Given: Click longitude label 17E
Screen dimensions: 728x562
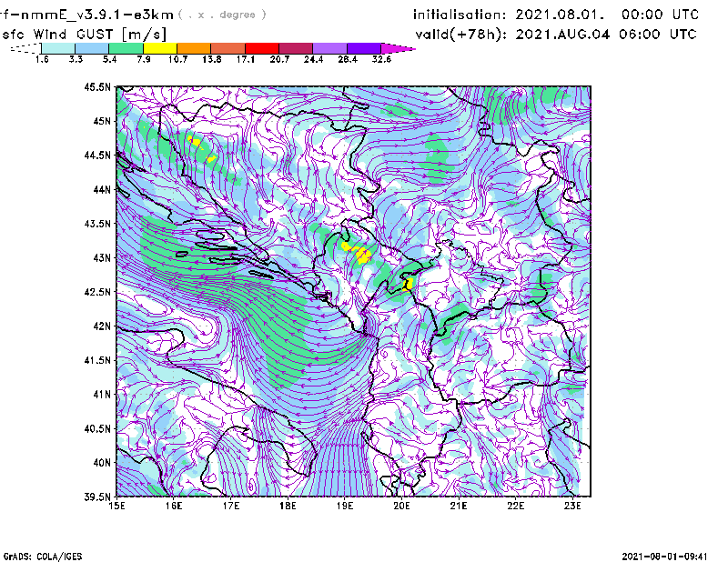Looking at the screenshot, I should click(231, 506).
